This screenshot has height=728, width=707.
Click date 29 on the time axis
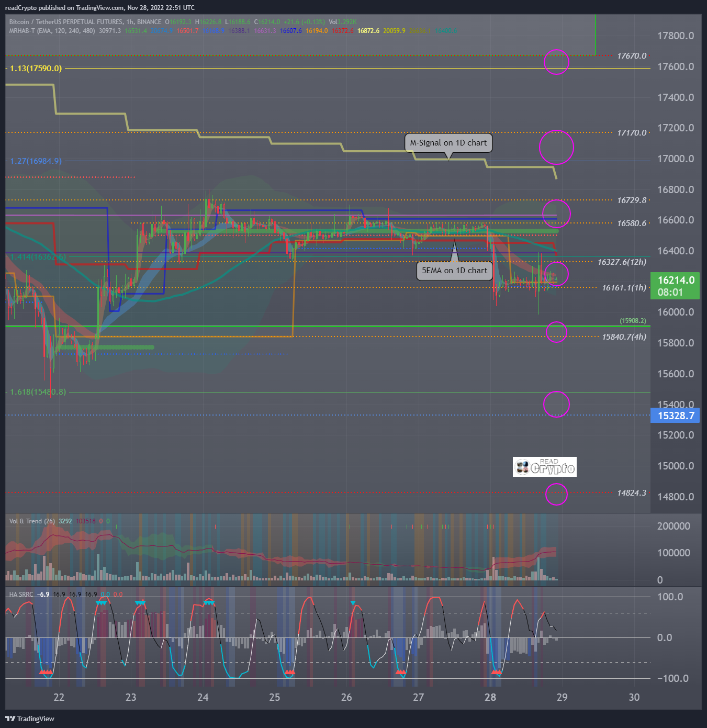click(562, 697)
